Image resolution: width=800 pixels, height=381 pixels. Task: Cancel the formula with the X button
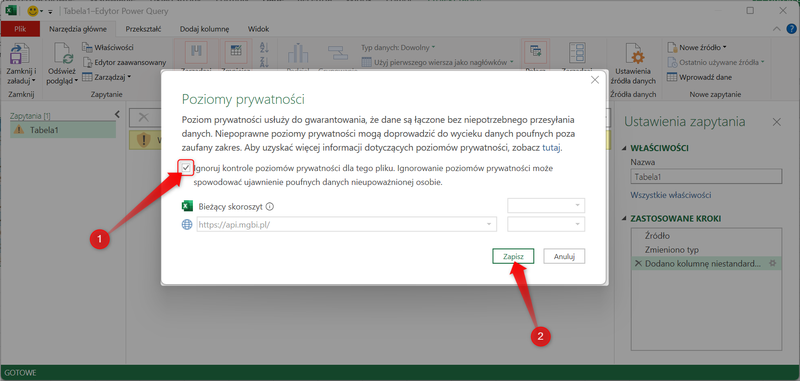(143, 117)
